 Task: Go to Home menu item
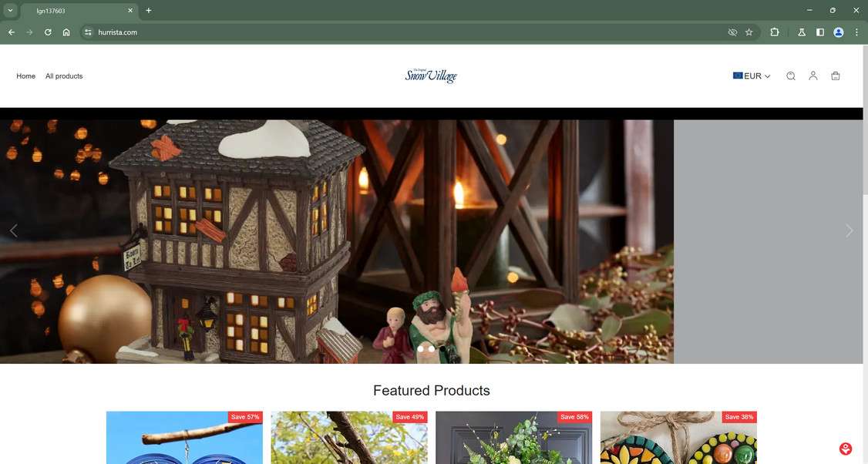[26, 76]
